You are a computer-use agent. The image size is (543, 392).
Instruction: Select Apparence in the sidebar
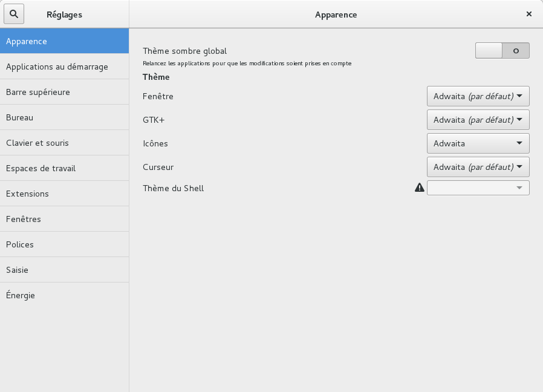coord(64,42)
